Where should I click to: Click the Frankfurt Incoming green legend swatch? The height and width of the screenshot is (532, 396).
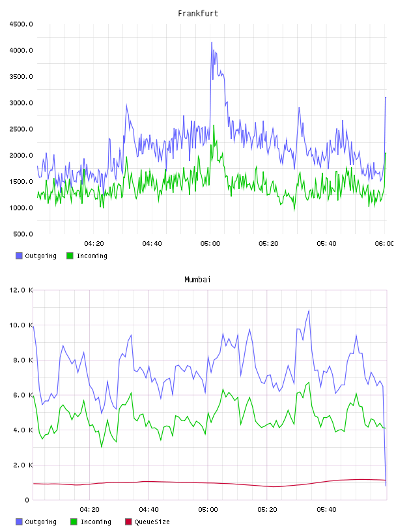coord(70,256)
